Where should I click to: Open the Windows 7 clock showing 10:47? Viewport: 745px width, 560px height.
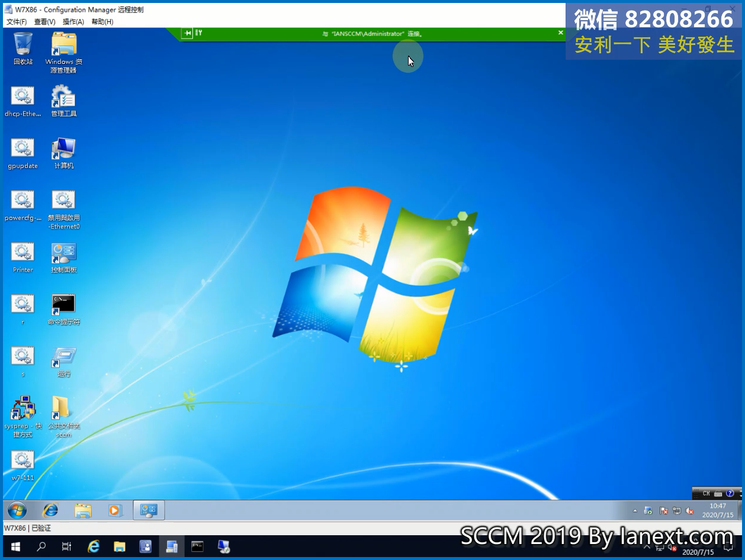click(x=718, y=510)
